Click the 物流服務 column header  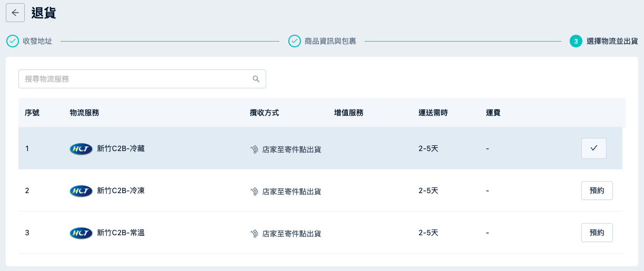click(84, 113)
